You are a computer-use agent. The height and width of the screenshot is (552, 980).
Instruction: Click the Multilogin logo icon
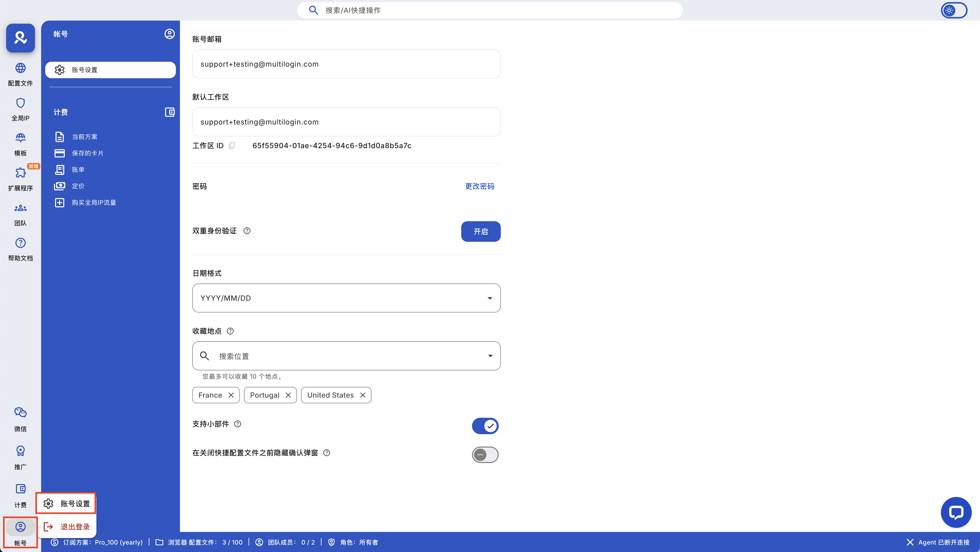pyautogui.click(x=21, y=38)
